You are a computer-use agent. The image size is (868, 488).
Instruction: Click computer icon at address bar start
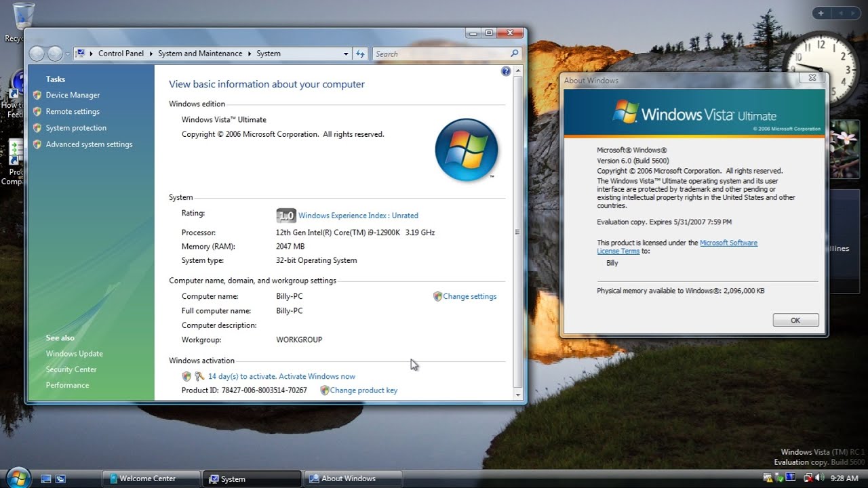coord(80,54)
